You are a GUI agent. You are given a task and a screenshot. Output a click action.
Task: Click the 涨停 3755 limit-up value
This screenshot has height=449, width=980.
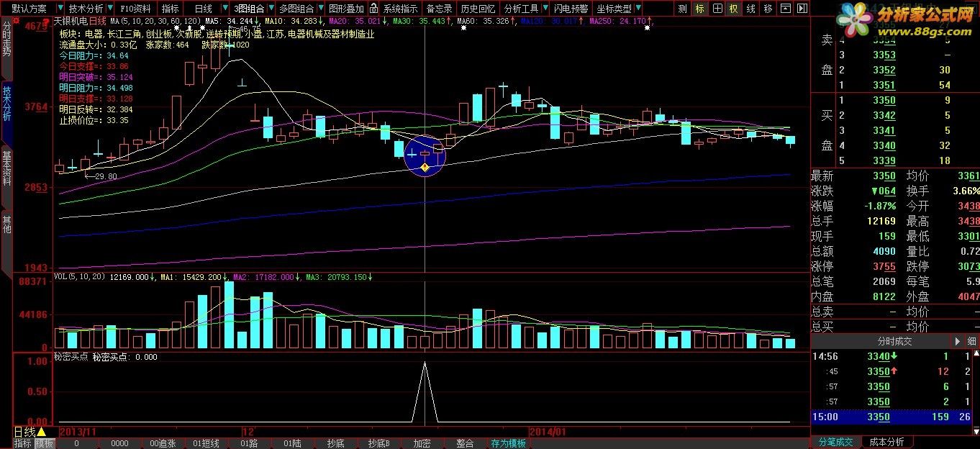click(884, 266)
